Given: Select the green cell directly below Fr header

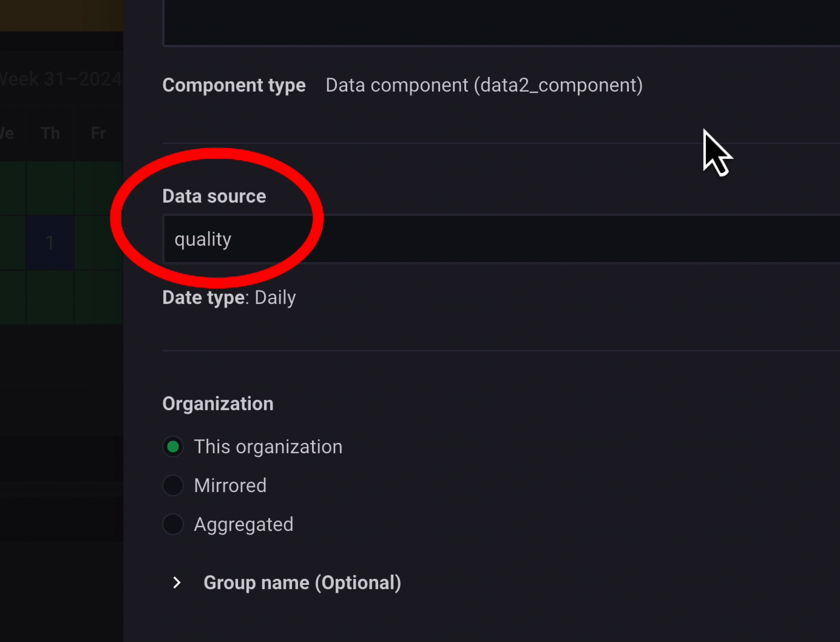Looking at the screenshot, I should (98, 188).
